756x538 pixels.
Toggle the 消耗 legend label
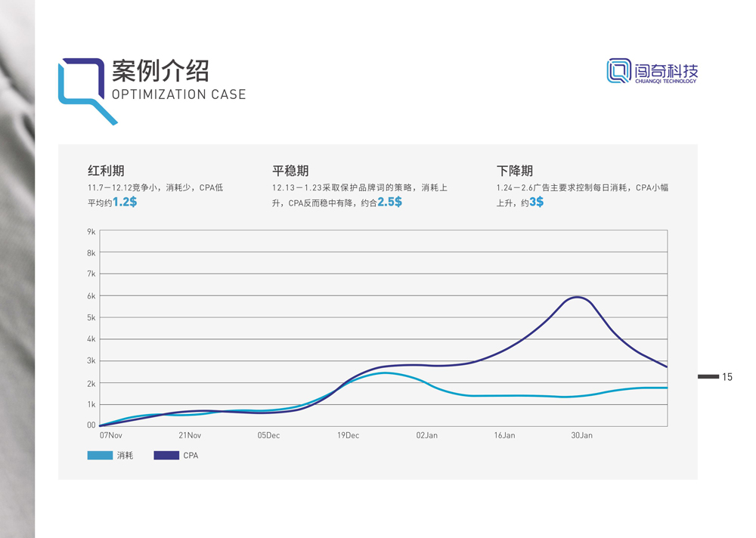pyautogui.click(x=125, y=456)
